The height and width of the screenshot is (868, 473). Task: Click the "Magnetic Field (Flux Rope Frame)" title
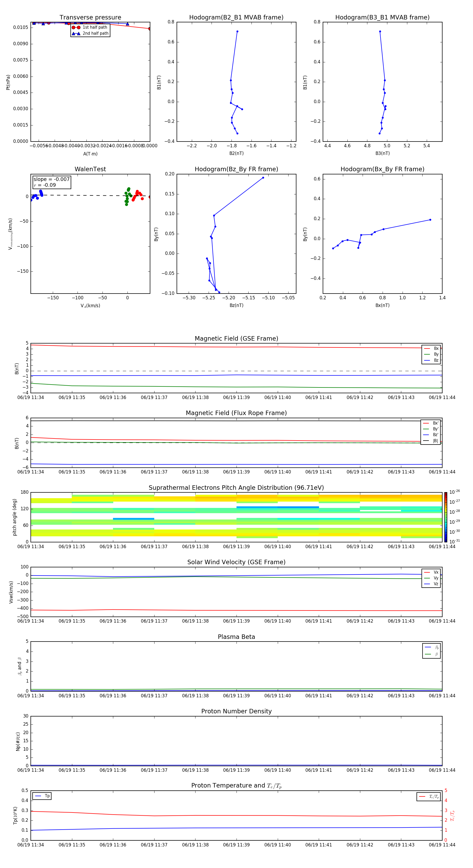236,413
